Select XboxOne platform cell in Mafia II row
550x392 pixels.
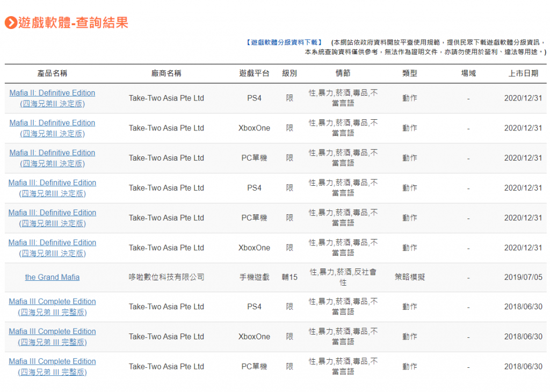pyautogui.click(x=254, y=128)
